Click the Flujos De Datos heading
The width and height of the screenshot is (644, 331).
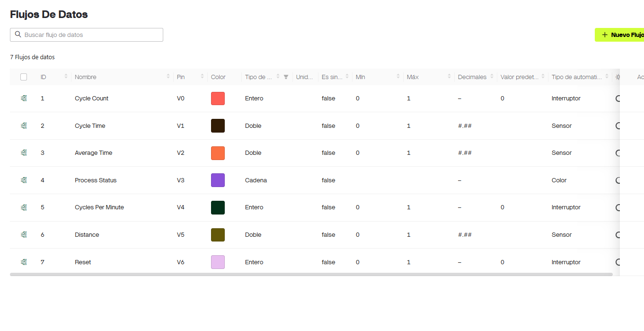(x=49, y=14)
